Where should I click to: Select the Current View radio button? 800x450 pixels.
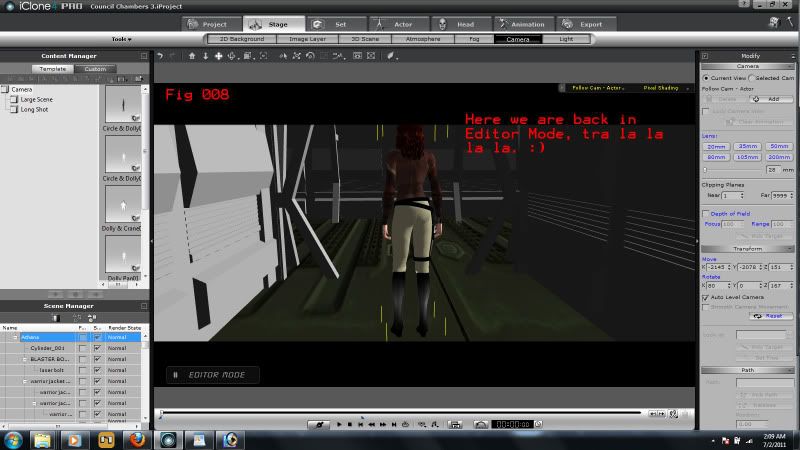[x=706, y=78]
